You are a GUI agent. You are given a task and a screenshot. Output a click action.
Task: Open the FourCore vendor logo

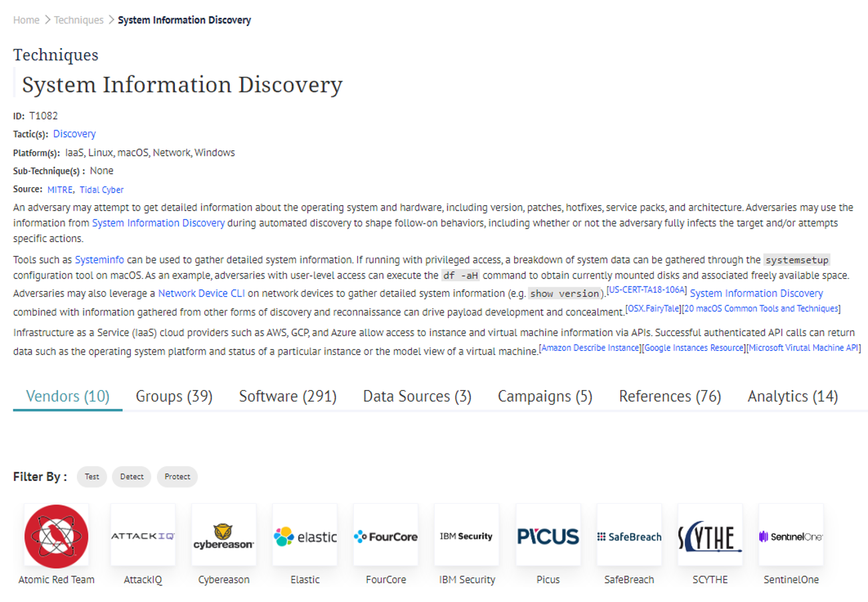pyautogui.click(x=386, y=536)
